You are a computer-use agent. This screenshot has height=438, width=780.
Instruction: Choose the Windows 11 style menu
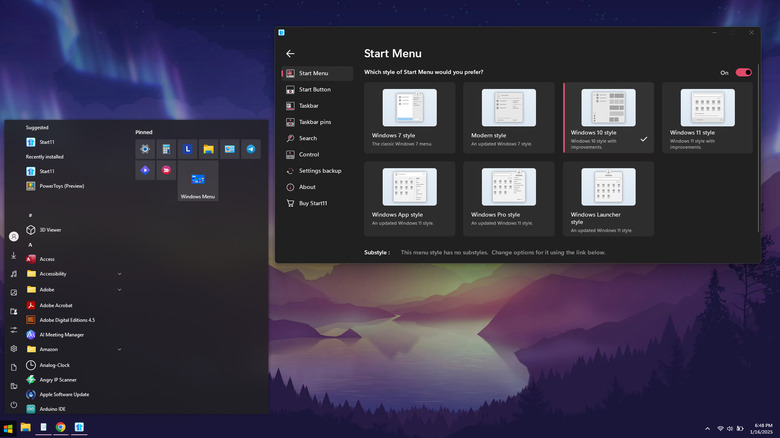(708, 117)
